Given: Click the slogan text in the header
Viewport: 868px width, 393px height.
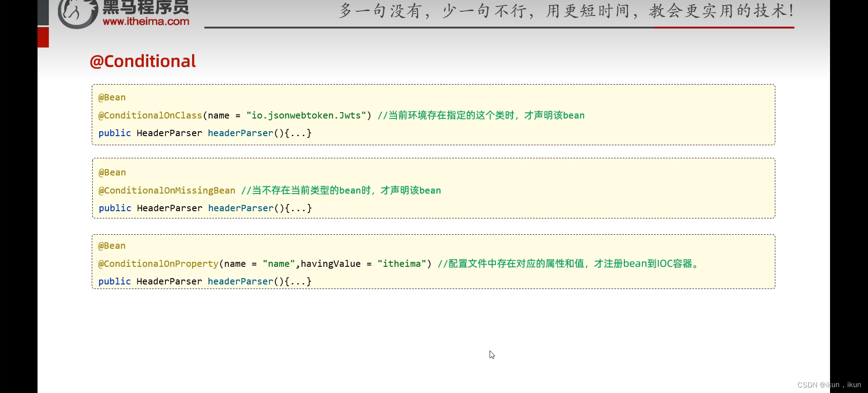Looking at the screenshot, I should (566, 11).
